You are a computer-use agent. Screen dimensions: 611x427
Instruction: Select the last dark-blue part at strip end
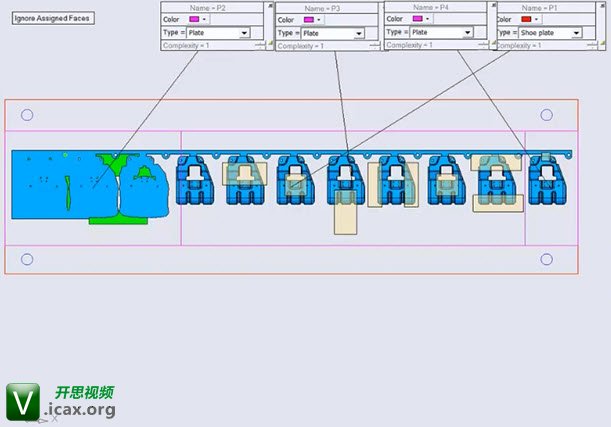click(547, 180)
